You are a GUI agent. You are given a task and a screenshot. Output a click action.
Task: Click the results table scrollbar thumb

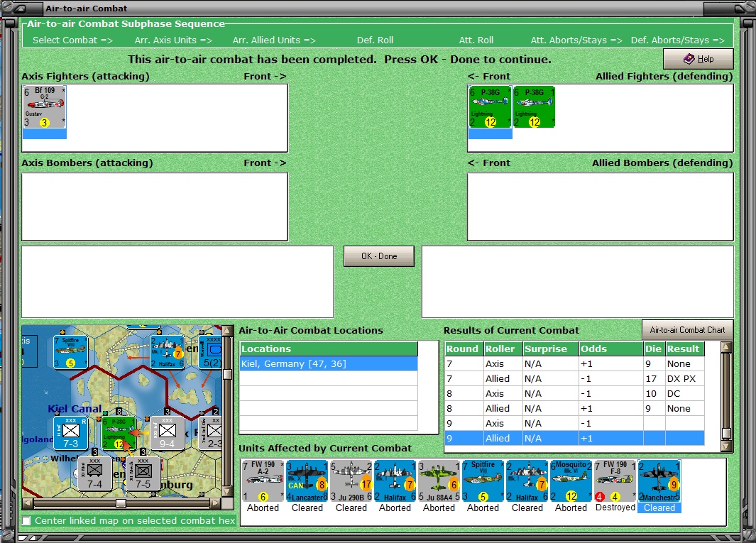click(726, 434)
